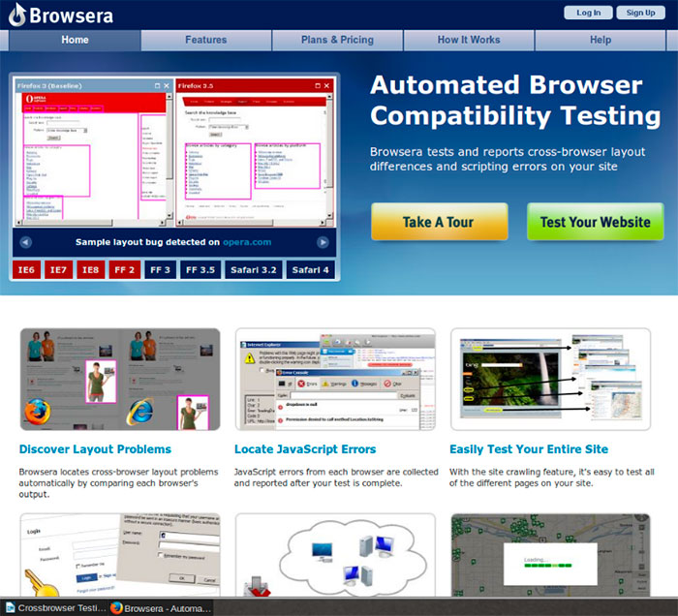Screen dimensions: 678x616
Task: Close the Firefox 3 (Baseline) sample pane
Action: tap(166, 85)
